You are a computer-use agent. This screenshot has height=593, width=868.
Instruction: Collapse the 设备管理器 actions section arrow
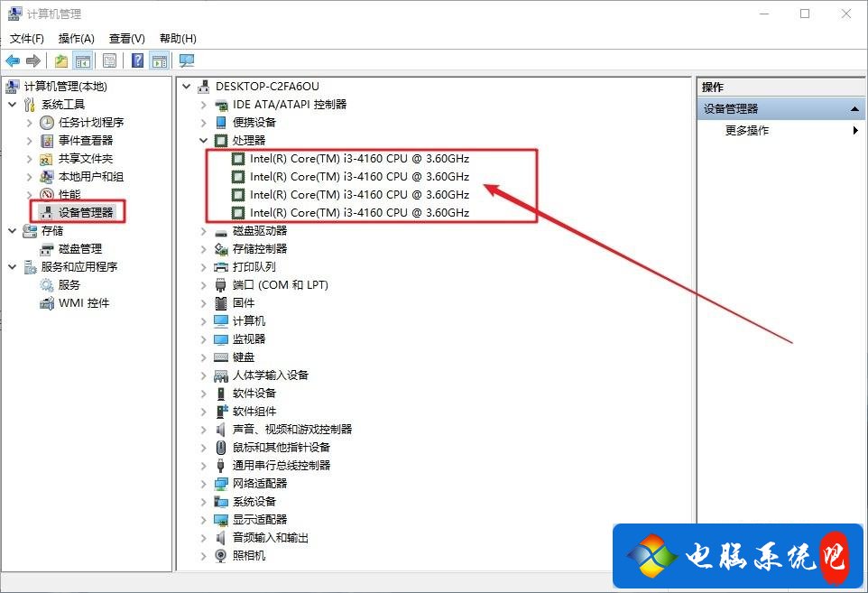(854, 109)
